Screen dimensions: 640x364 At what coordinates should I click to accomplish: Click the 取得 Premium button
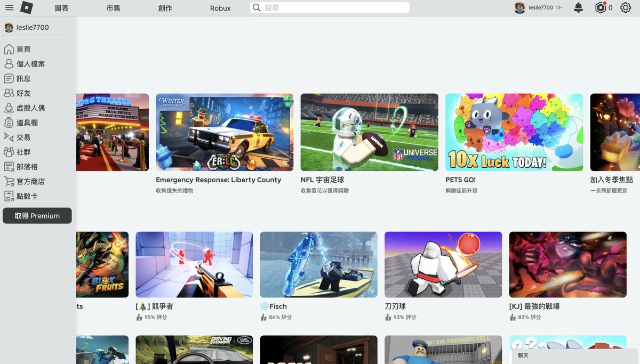(37, 216)
